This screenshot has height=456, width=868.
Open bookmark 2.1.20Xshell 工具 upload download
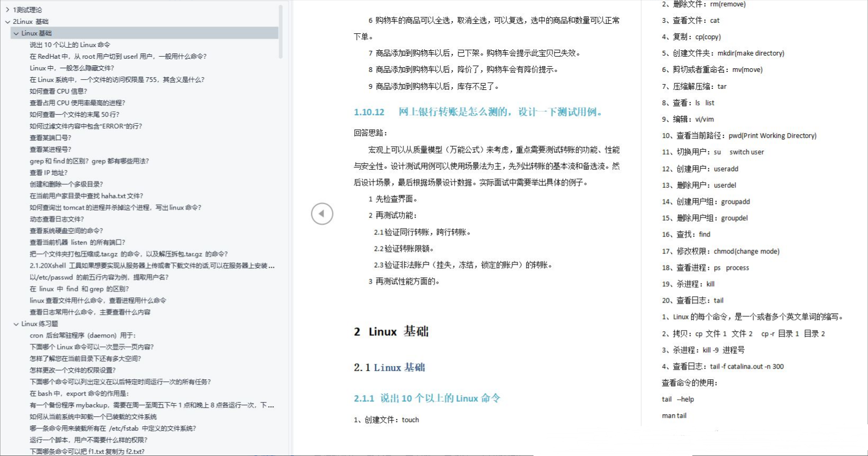tap(152, 266)
